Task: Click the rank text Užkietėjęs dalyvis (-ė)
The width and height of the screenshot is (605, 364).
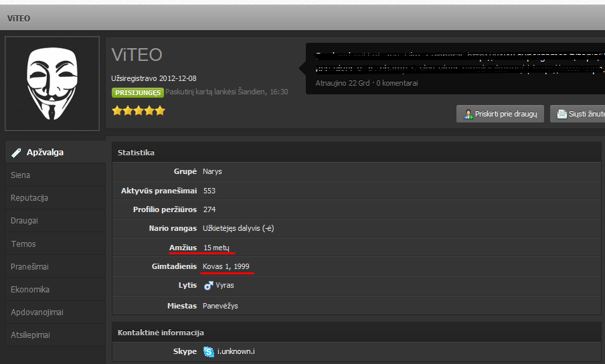Action: [x=238, y=228]
